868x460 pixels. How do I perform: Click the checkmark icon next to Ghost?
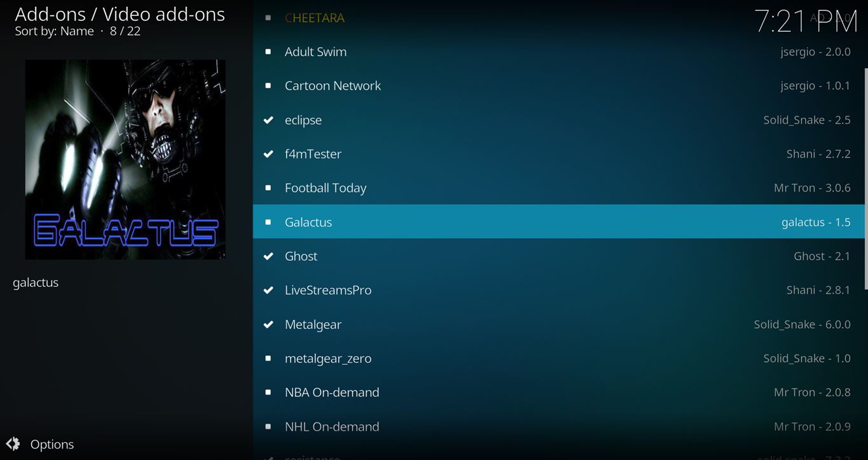click(268, 256)
